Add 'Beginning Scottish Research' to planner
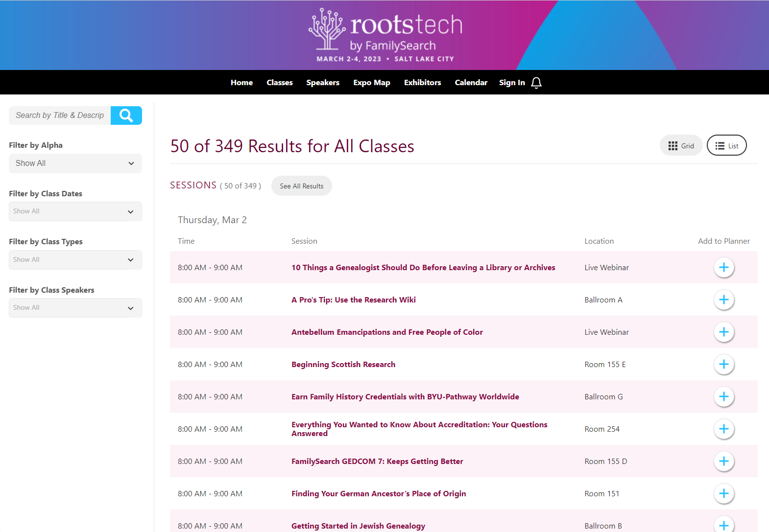Screen dimensions: 769x532 (724, 365)
